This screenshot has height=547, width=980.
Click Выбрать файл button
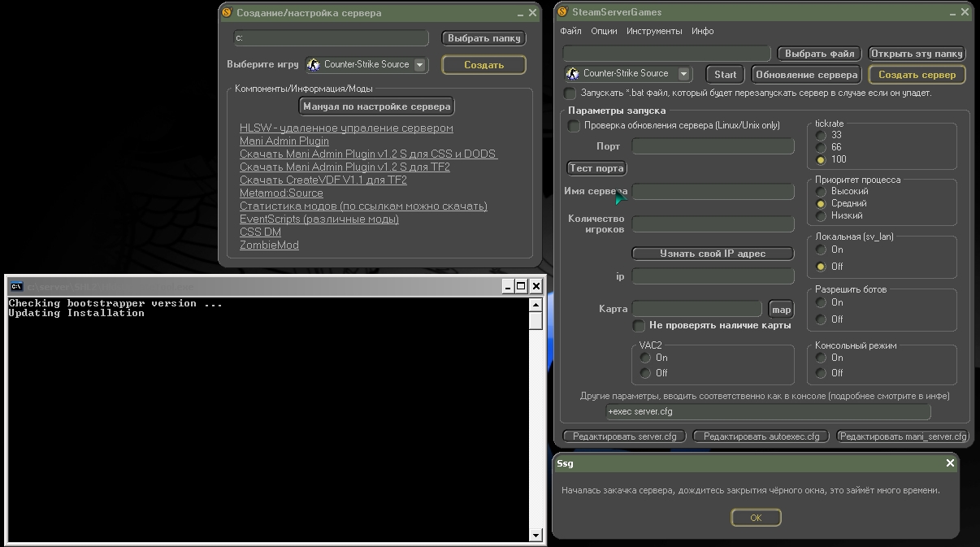pyautogui.click(x=819, y=54)
